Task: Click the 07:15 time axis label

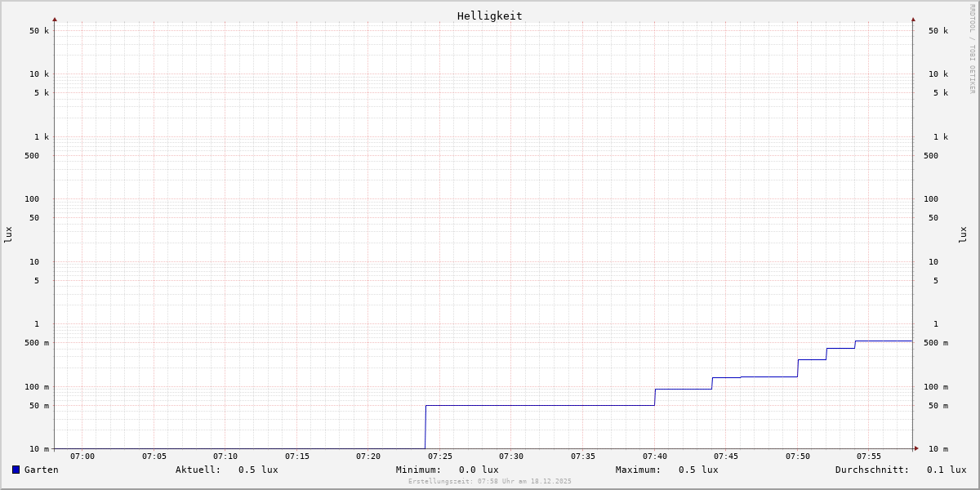Action: (297, 457)
